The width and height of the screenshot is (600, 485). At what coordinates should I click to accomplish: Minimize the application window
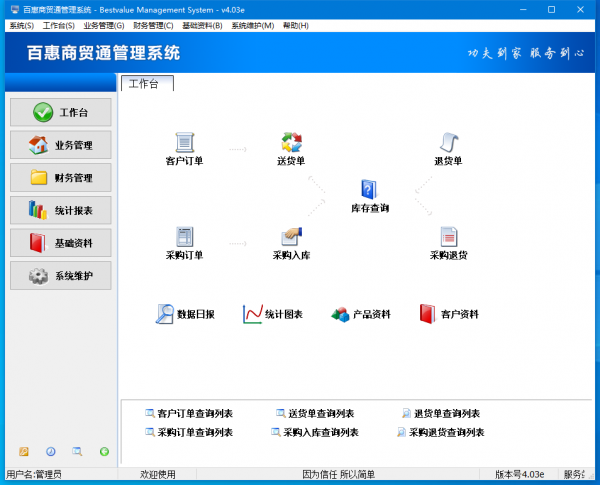(523, 10)
